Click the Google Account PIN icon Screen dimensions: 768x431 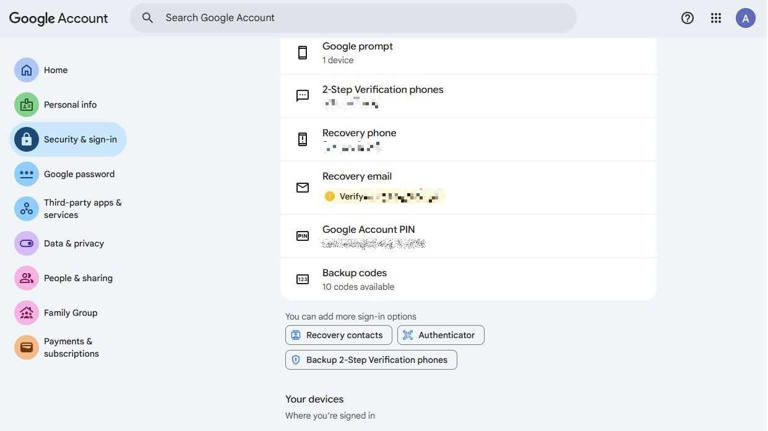[303, 236]
